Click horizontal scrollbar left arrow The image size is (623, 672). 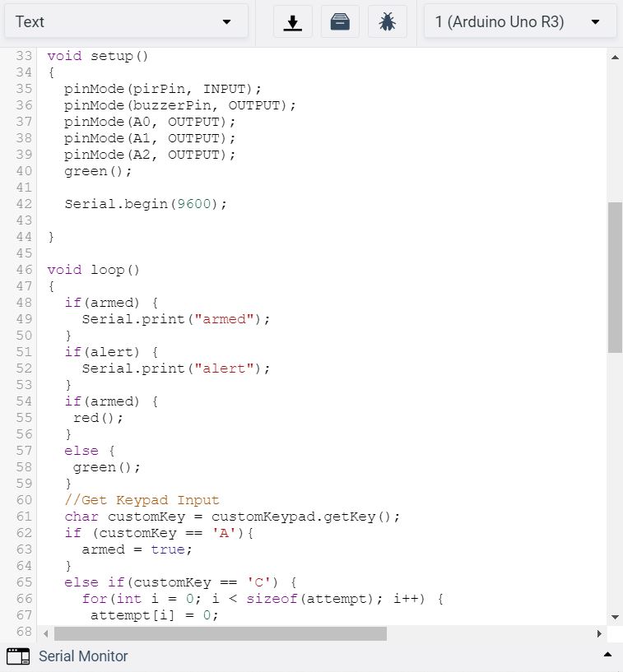45,633
